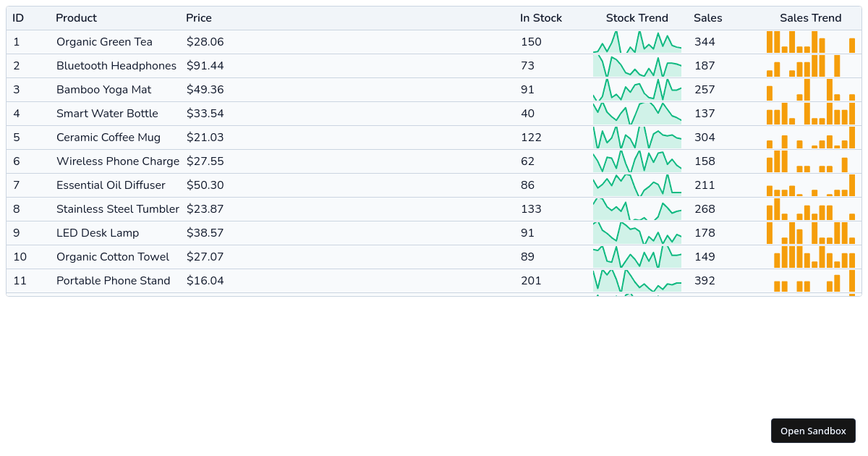The image size is (868, 456).
Task: Open the stock trend sparkline for Organic Green Tea
Action: coord(637,42)
